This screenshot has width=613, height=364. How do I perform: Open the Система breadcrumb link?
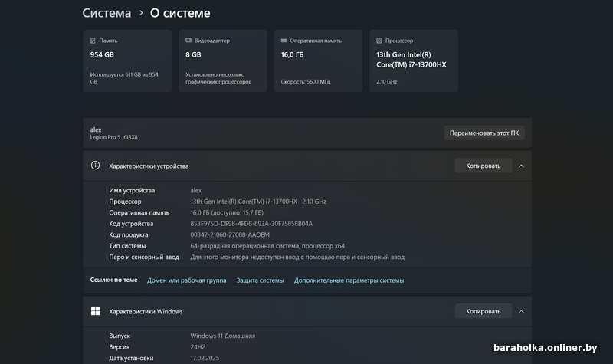coord(107,13)
